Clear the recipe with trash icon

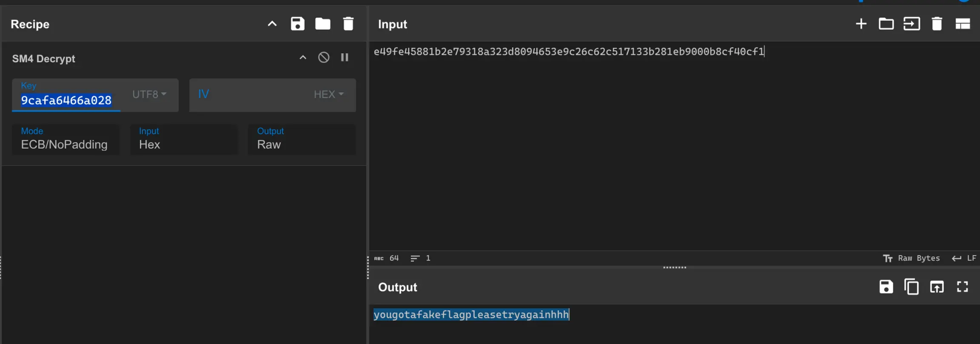coord(348,24)
